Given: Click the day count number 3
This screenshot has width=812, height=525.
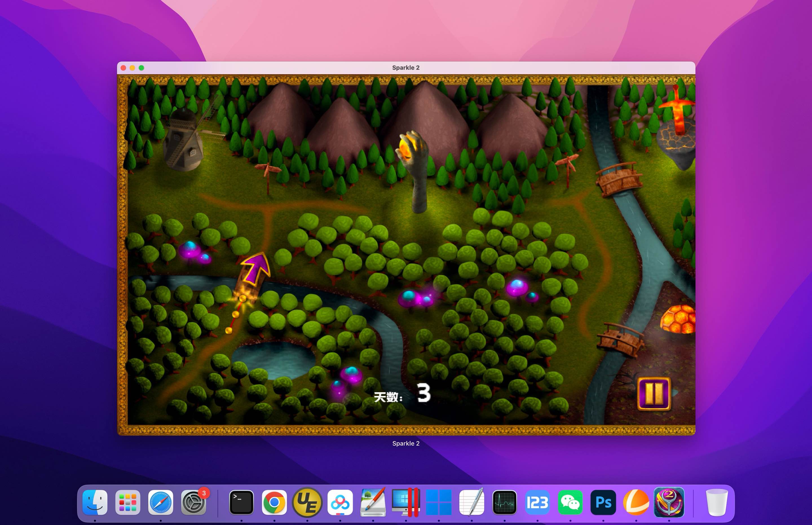Looking at the screenshot, I should [x=424, y=393].
